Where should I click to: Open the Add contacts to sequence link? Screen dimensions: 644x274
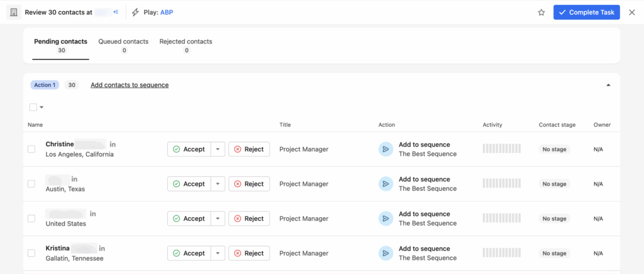[130, 85]
